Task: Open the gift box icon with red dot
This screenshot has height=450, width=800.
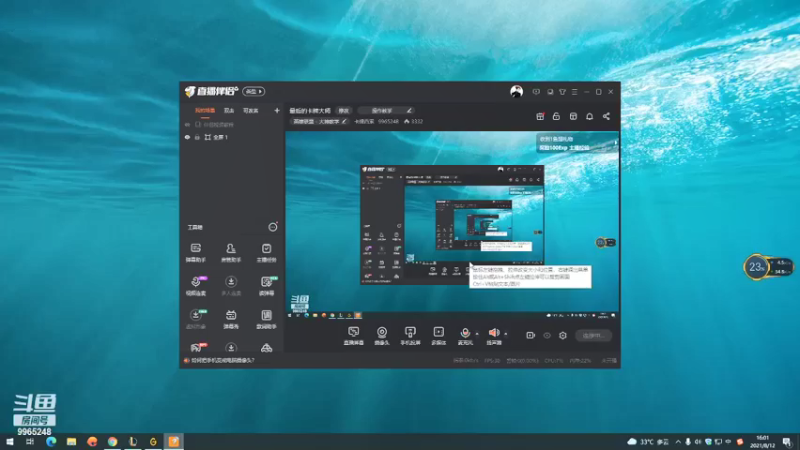Action: pyautogui.click(x=540, y=116)
